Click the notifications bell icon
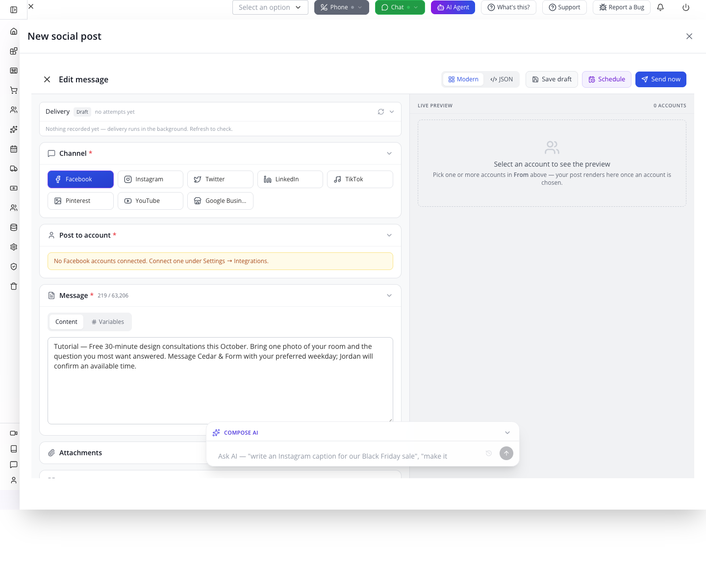Viewport: 706px width, 588px height. [660, 7]
